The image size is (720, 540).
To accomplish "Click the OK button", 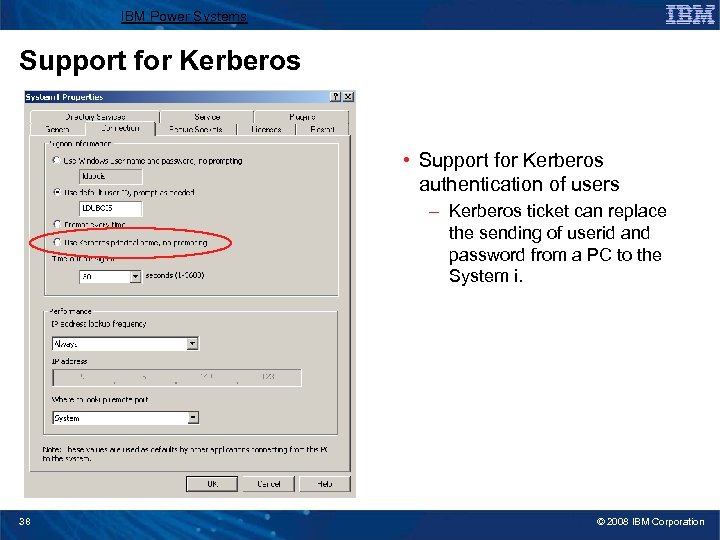I will [x=212, y=484].
